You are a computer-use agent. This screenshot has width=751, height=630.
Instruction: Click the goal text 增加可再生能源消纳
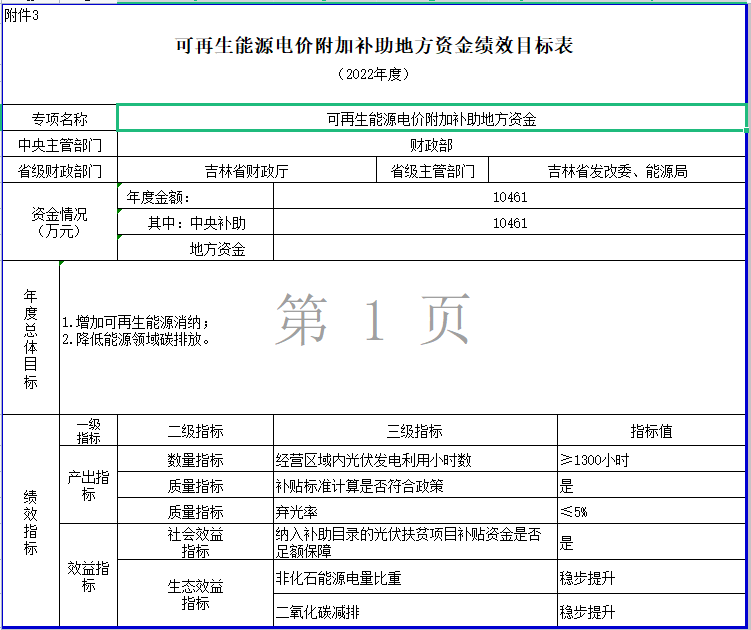pos(135,323)
